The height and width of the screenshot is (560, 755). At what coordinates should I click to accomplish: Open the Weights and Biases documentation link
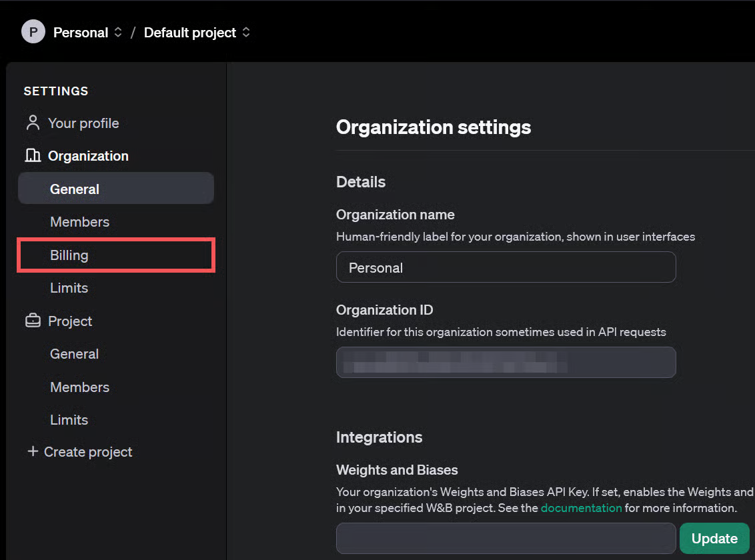(x=581, y=508)
